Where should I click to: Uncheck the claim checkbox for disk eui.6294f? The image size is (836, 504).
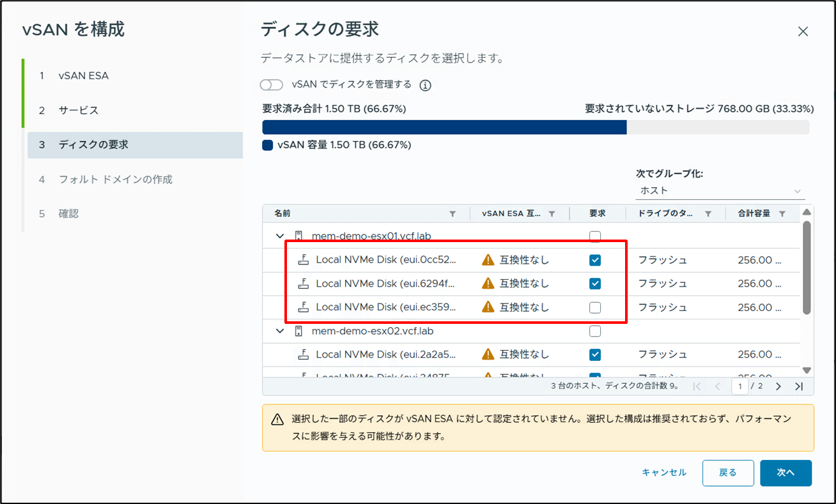click(x=596, y=284)
